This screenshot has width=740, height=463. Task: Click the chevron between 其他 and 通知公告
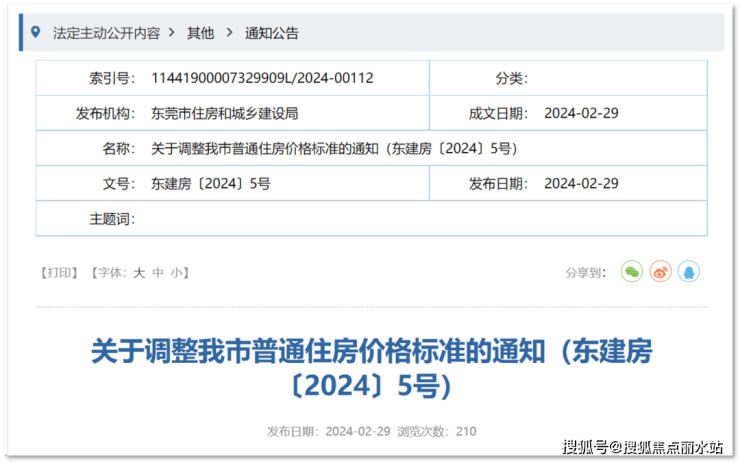(x=229, y=33)
